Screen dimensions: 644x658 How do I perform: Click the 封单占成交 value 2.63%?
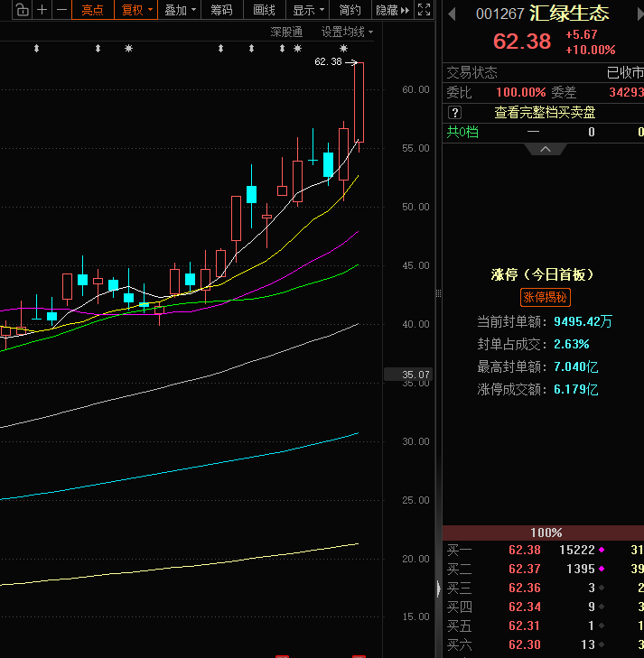click(x=572, y=344)
